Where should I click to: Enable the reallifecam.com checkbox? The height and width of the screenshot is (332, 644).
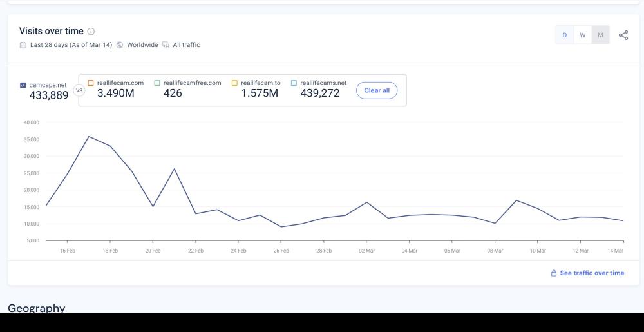(x=91, y=83)
